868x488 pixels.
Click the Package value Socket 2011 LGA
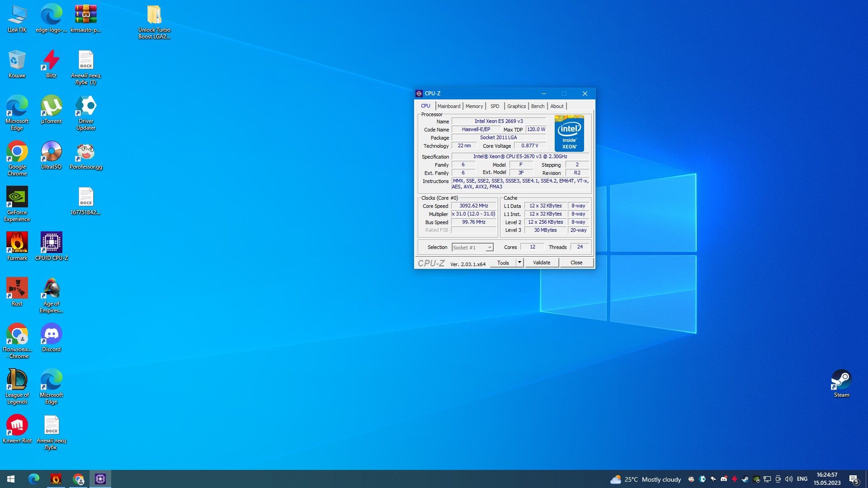(498, 137)
